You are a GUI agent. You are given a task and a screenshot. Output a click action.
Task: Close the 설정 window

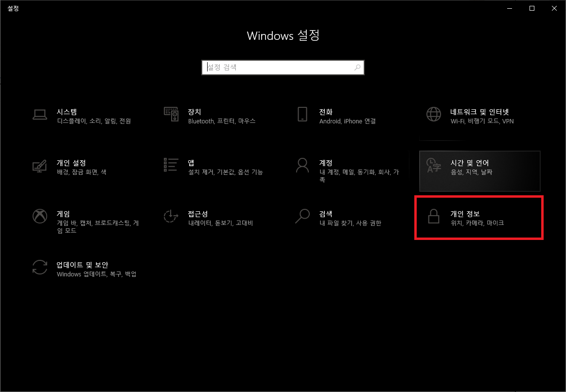(x=554, y=8)
